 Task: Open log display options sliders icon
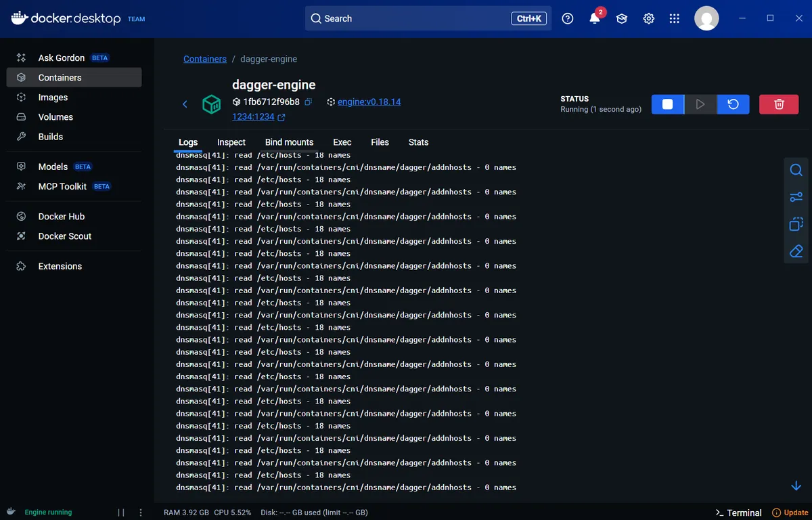pos(796,197)
